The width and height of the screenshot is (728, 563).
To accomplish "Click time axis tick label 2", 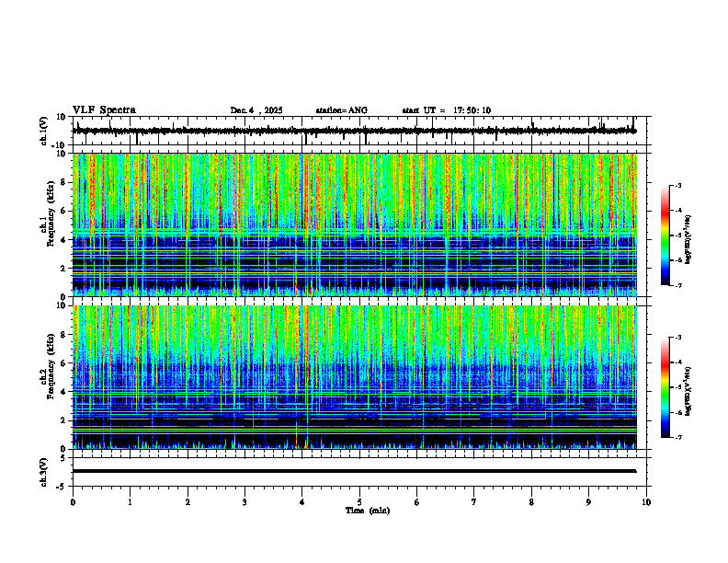I will click(x=188, y=502).
